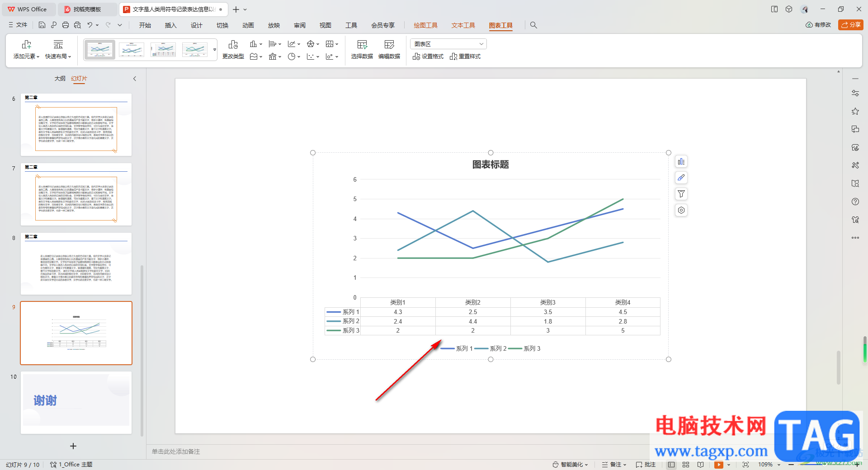The width and height of the screenshot is (868, 470).
Task: Undo the last action
Action: [90, 25]
